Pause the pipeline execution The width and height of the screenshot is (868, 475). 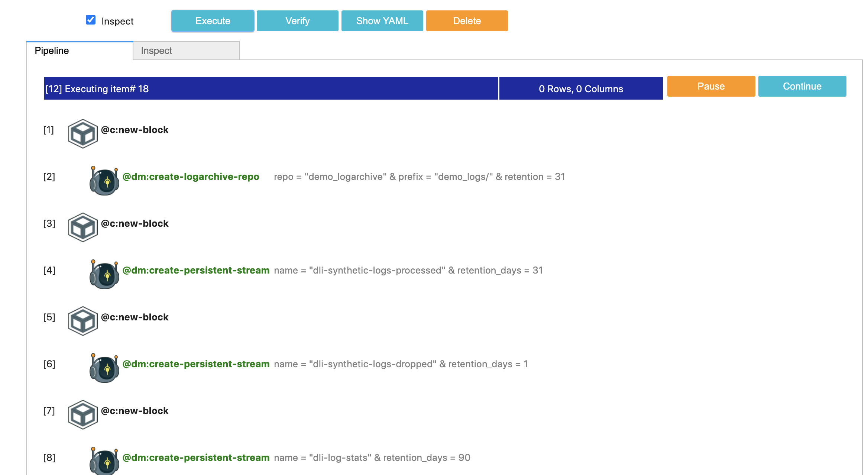pos(711,86)
